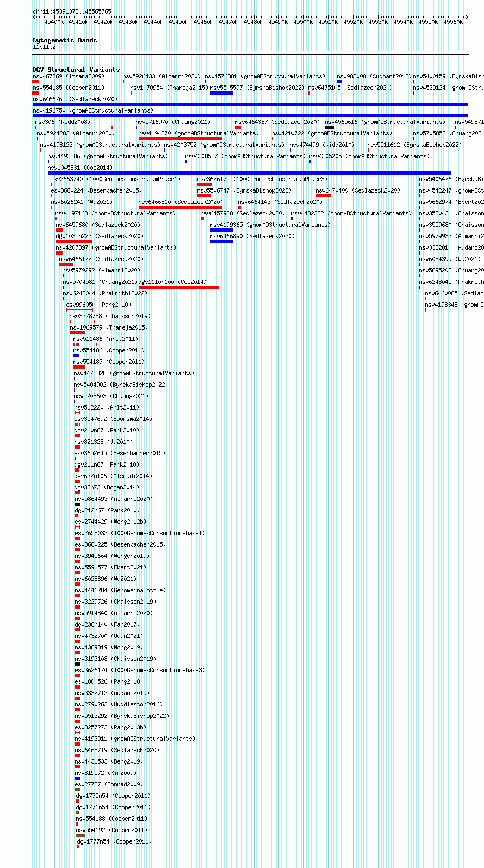484x868 pixels.
Task: Open variant nsv5924283 (Almarri2020)
Action: pos(76,133)
